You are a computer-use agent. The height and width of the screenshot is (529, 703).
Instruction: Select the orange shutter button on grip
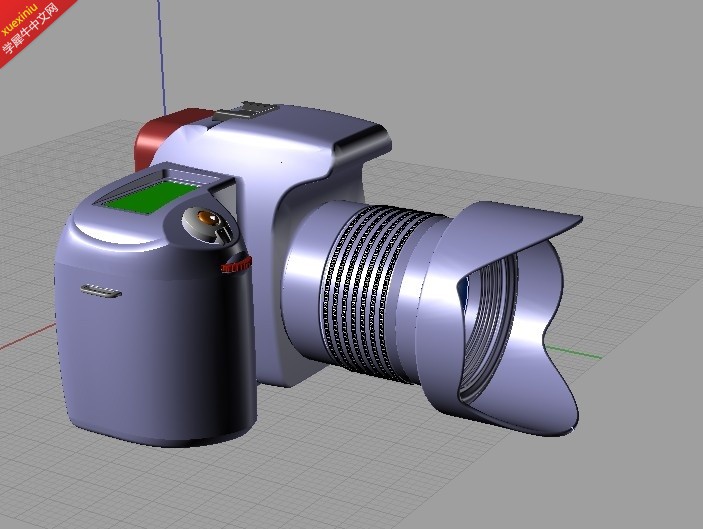click(x=207, y=217)
